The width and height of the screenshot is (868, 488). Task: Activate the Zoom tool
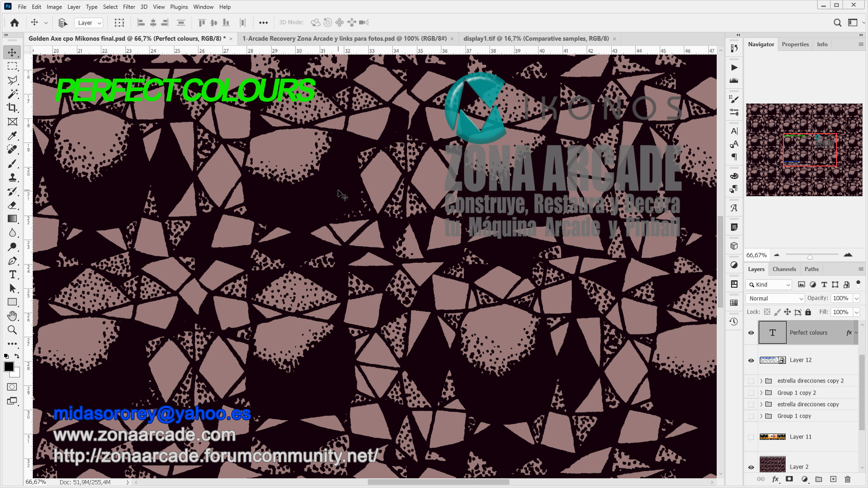[12, 330]
